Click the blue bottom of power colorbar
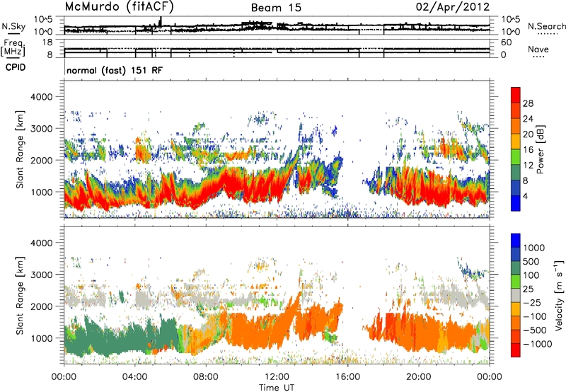The image size is (566, 392). 516,203
